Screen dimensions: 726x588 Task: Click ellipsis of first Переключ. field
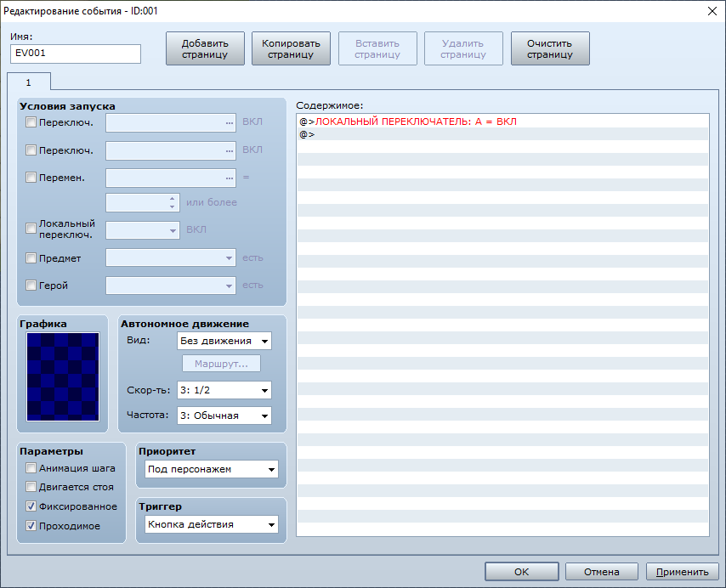(x=230, y=123)
